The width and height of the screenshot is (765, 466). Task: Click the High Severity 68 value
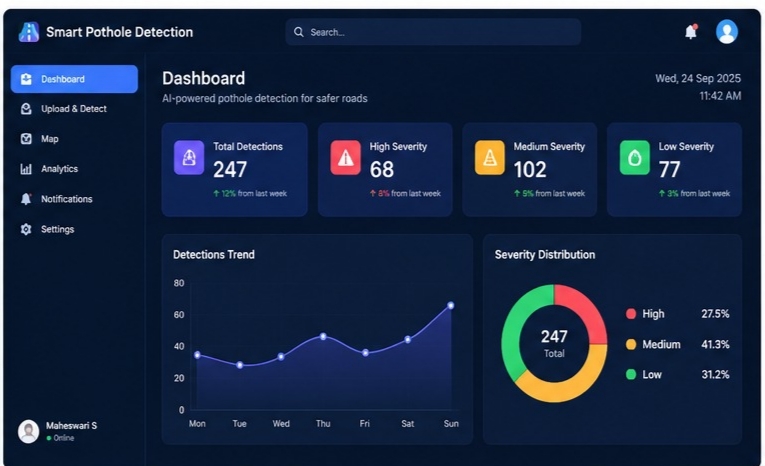[x=382, y=170]
